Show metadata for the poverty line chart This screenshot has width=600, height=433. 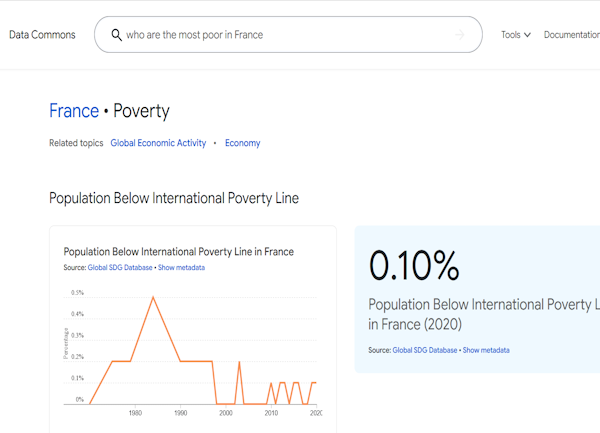(x=181, y=267)
